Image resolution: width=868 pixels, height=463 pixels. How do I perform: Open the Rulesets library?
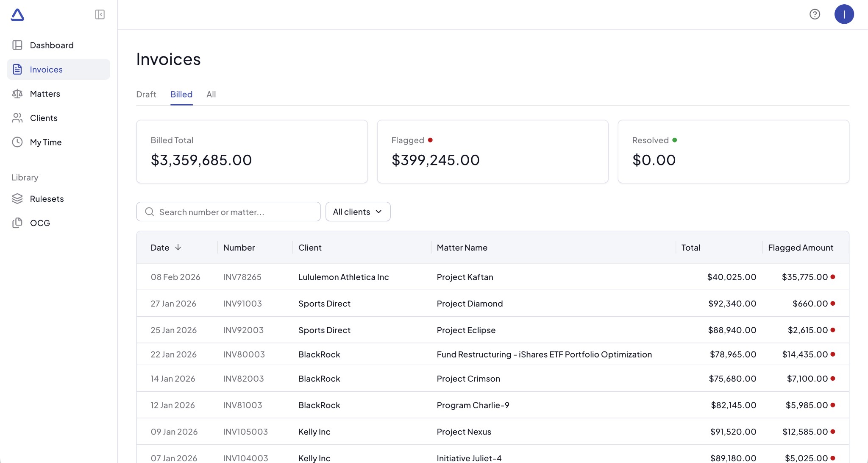pos(47,198)
